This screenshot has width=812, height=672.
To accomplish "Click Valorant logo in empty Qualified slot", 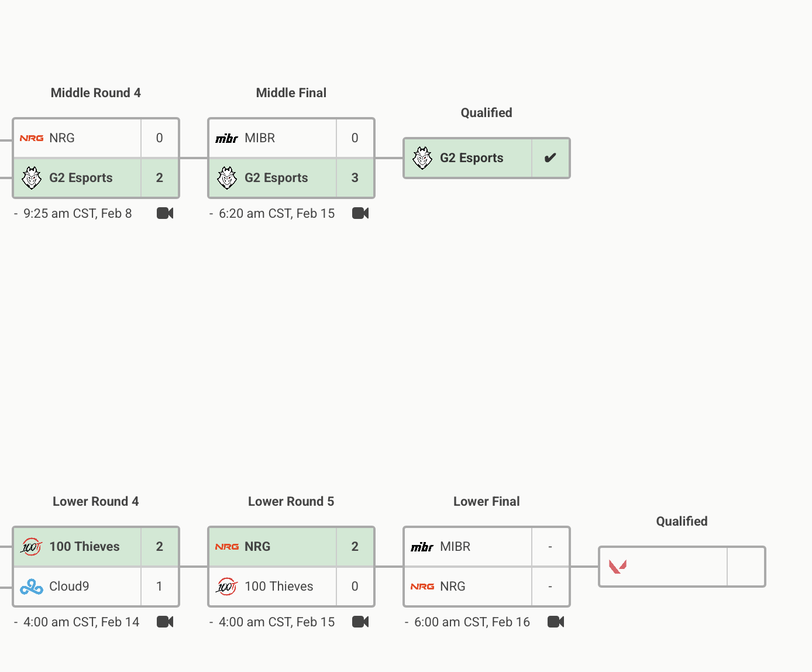I will (618, 567).
